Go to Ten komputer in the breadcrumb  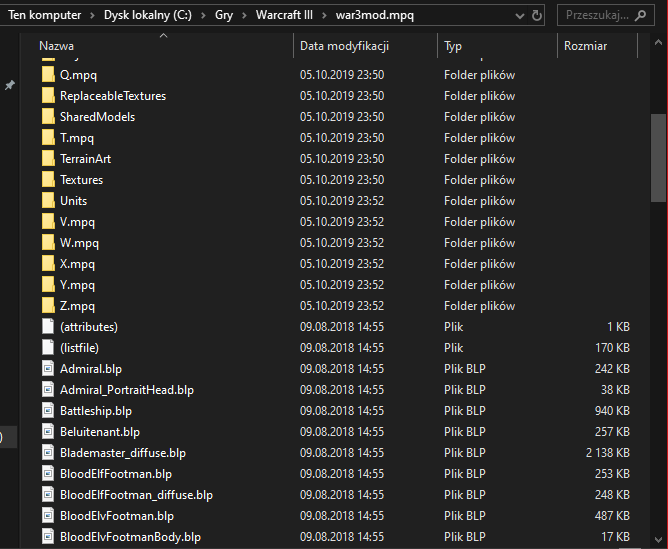click(x=44, y=15)
